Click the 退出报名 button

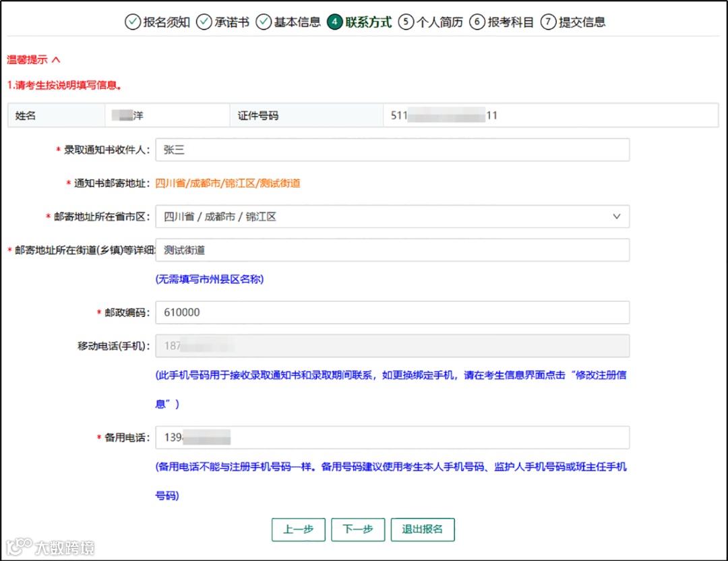[x=423, y=529]
